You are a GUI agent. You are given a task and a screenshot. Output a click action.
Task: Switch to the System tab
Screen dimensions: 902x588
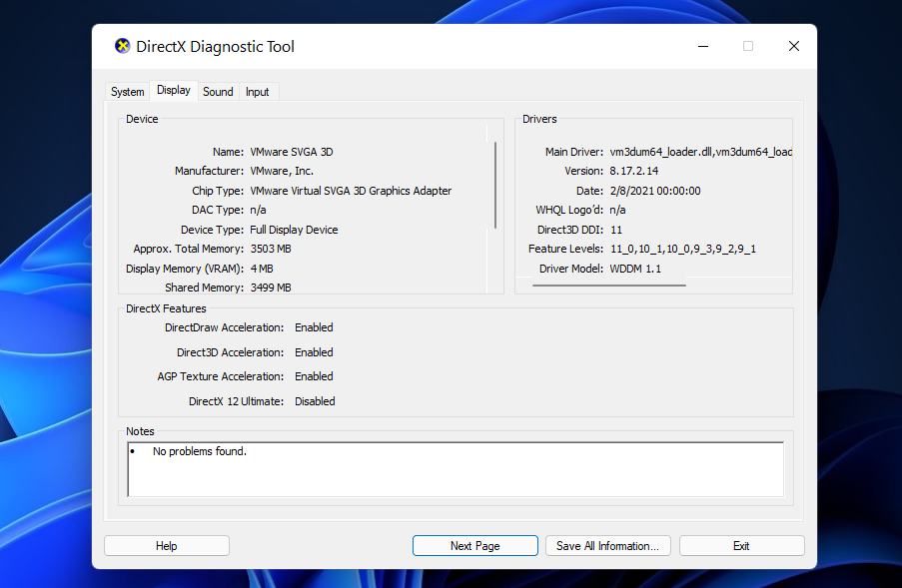127,92
